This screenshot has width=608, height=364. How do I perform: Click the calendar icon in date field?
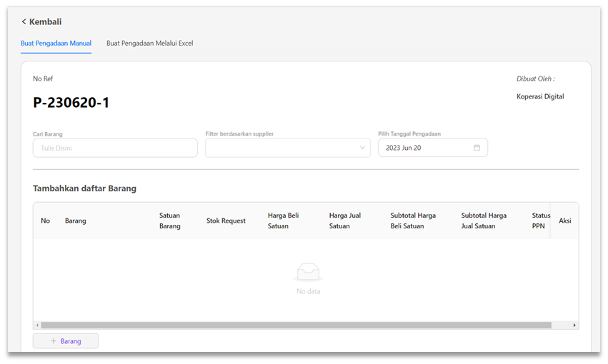tap(477, 148)
